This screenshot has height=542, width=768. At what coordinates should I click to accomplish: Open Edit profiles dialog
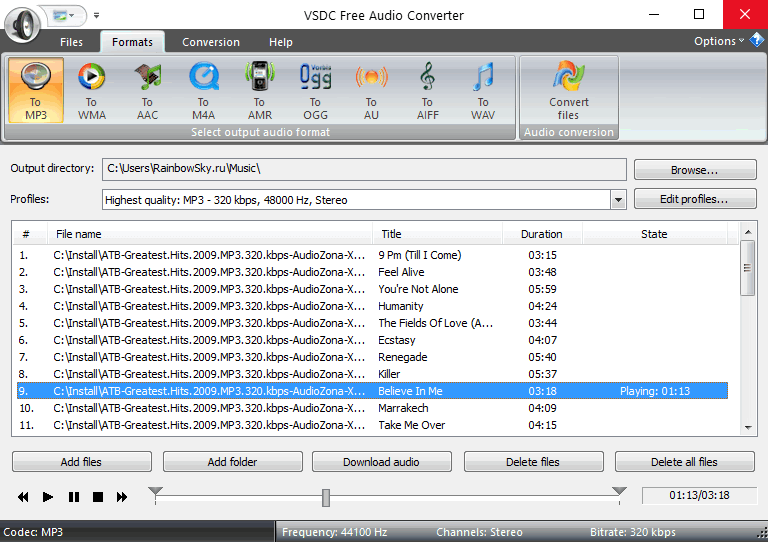click(x=695, y=199)
